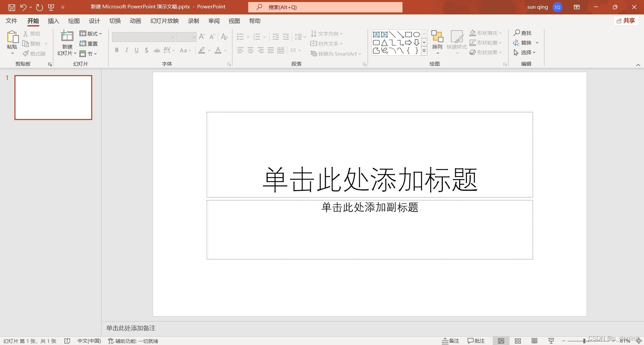Select slide 1 thumbnail in the panel
The width and height of the screenshot is (644, 345).
pos(53,97)
